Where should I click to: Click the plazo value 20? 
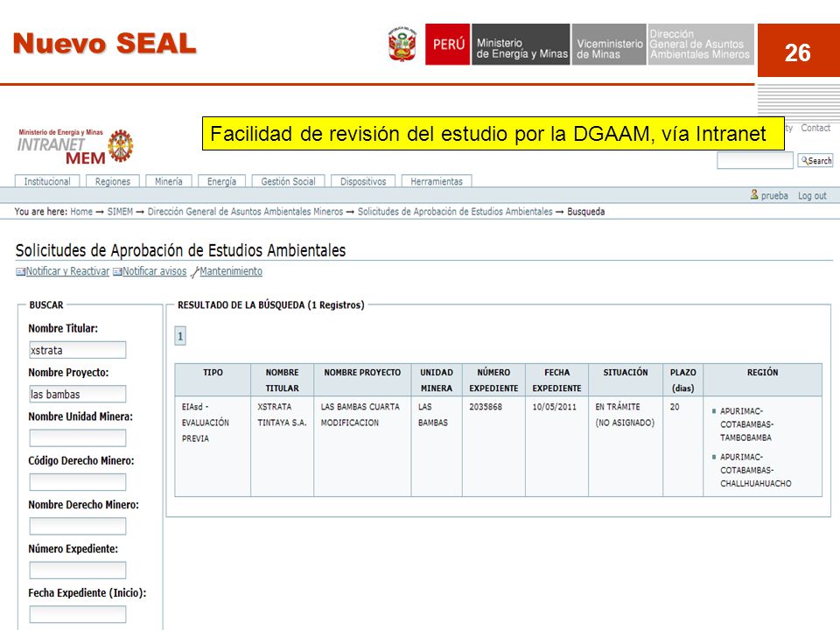[675, 407]
